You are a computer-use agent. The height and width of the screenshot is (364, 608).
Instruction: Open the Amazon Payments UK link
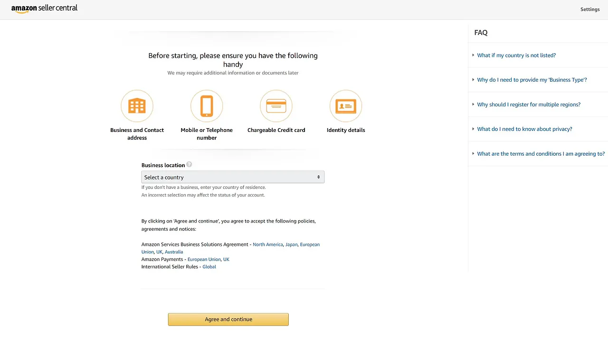(226, 260)
